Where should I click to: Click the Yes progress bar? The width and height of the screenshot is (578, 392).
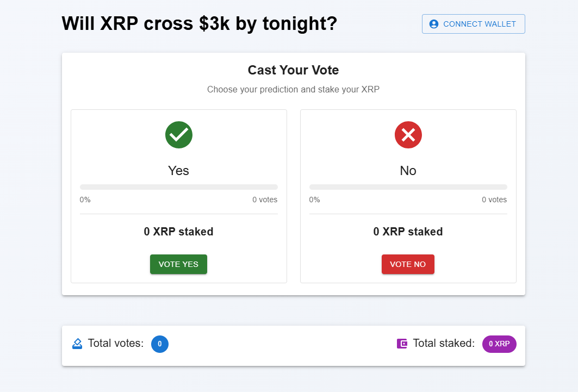pos(179,187)
